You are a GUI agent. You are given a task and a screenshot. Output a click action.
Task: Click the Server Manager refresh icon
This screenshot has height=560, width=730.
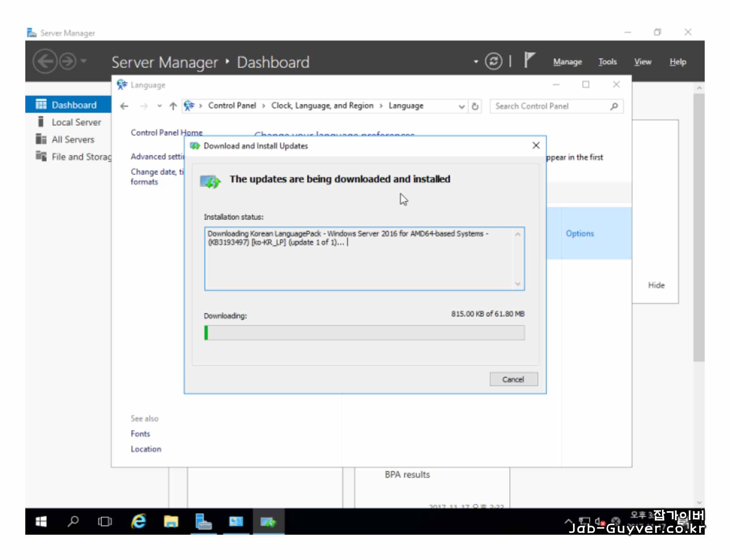[493, 61]
